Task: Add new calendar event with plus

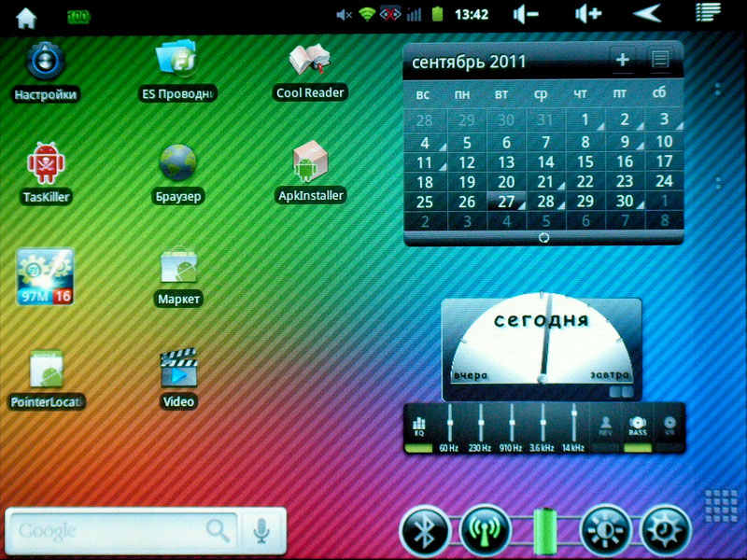Action: coord(623,61)
